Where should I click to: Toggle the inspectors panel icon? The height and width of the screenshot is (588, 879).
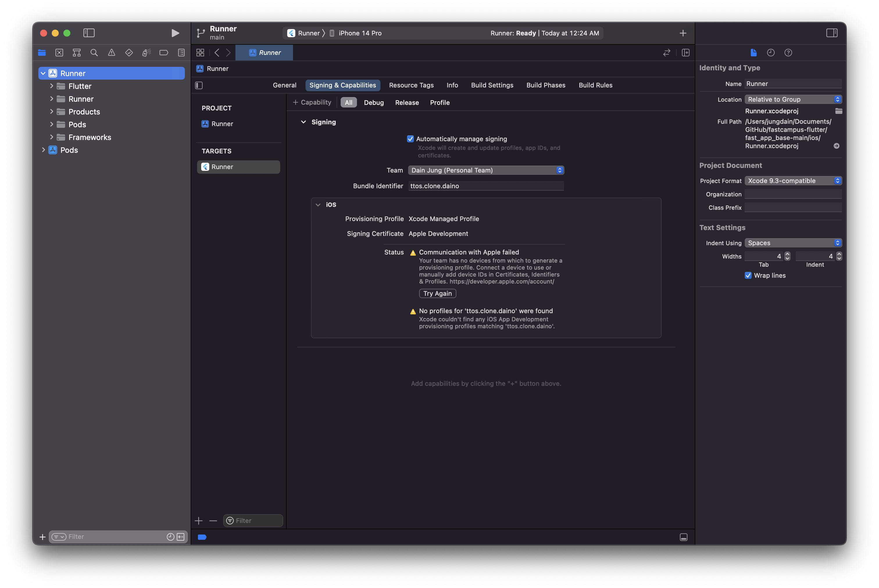832,33
